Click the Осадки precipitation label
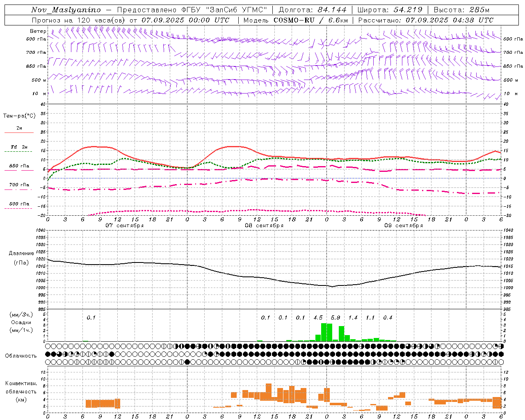Screen dimensions: 525x420 [x=21, y=322]
